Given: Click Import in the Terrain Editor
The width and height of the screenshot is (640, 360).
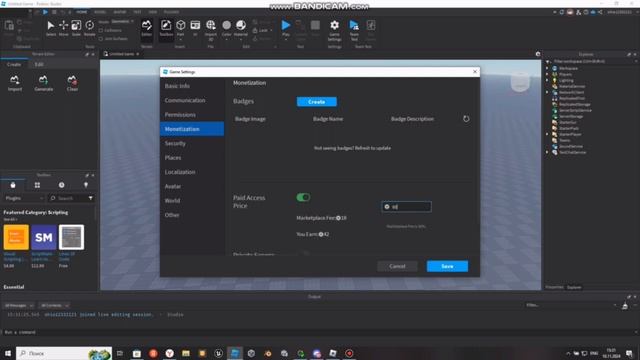Looking at the screenshot, I should click(x=15, y=83).
